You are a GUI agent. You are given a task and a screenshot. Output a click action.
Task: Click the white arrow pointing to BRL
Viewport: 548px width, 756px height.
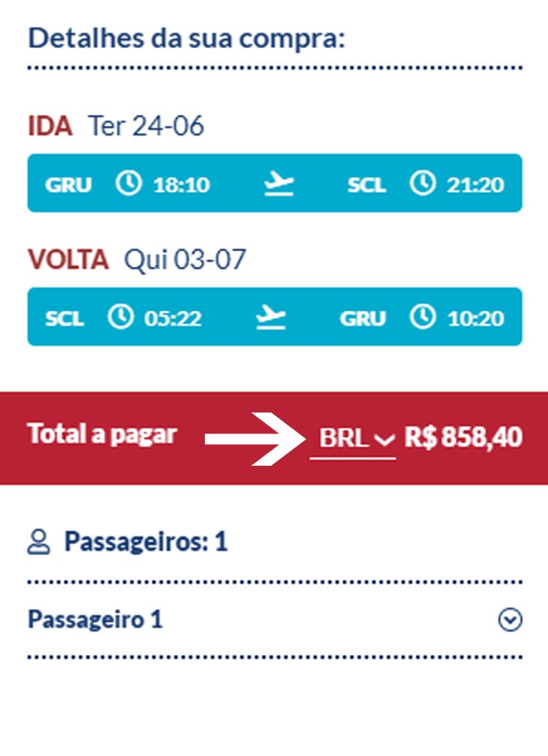255,439
